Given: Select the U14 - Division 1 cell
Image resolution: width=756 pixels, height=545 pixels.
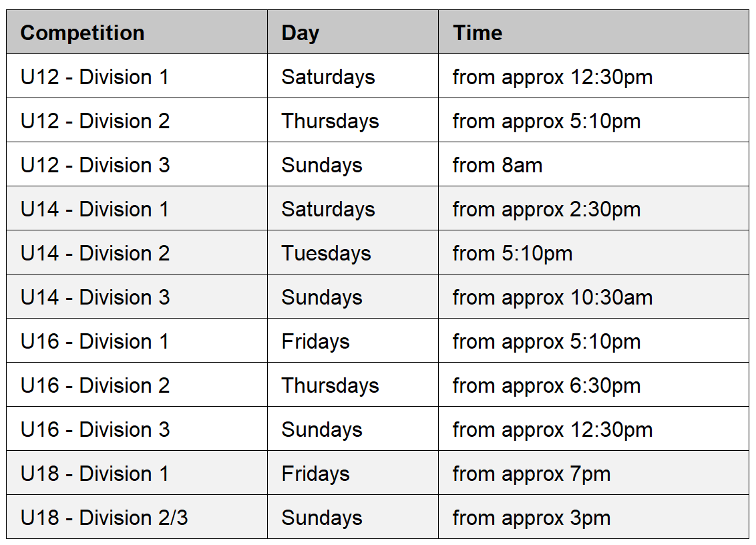Looking at the screenshot, I should [137, 208].
